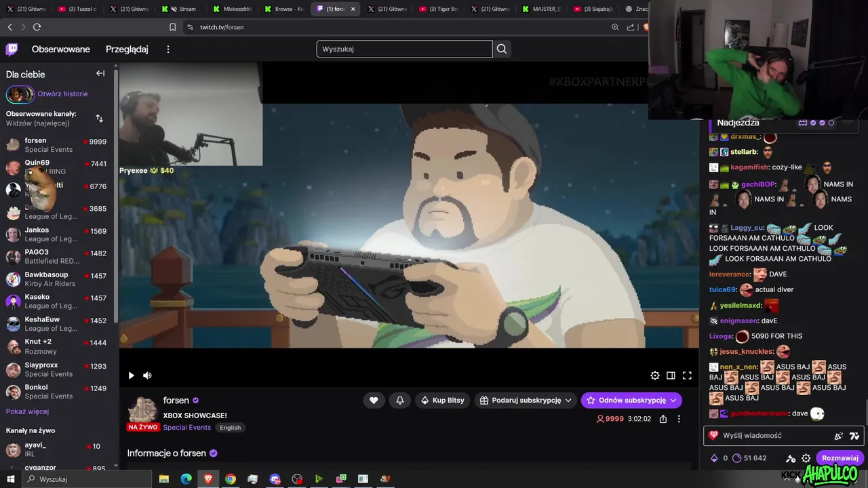Click the Twitch logo home icon

point(12,49)
